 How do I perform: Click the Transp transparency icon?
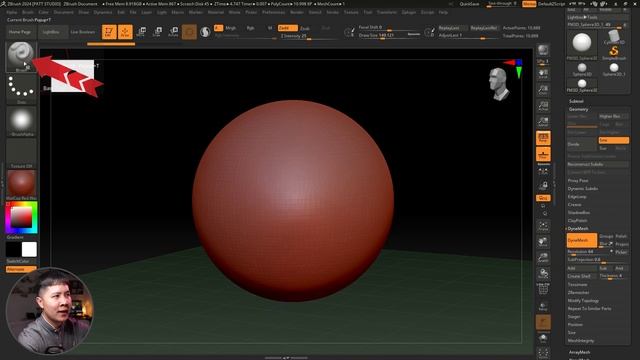point(543,306)
